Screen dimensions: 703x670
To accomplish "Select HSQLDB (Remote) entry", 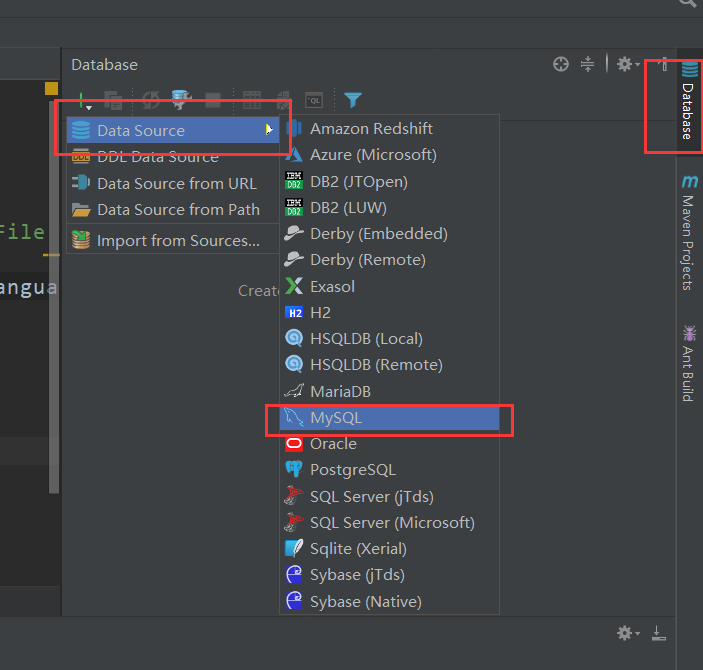I will coord(389,365).
